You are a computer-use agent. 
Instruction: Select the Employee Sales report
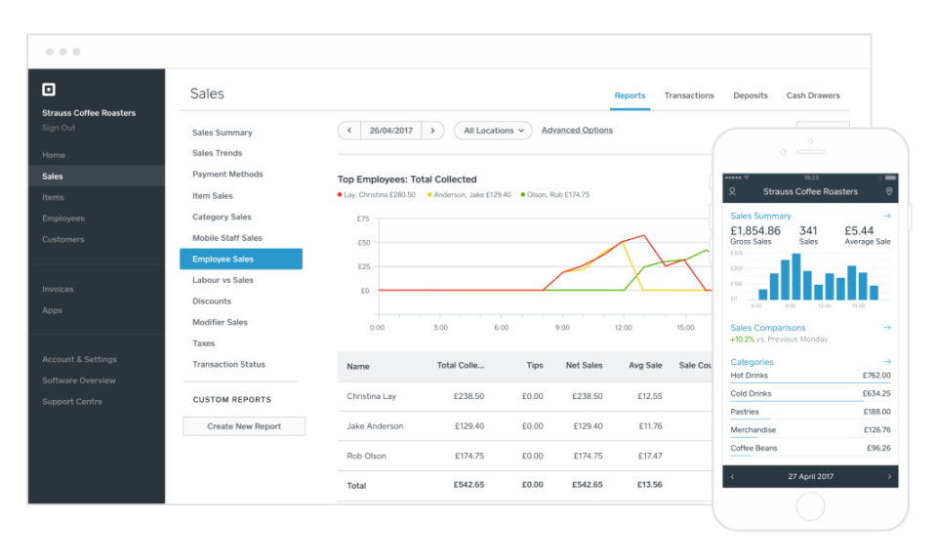[x=241, y=260]
